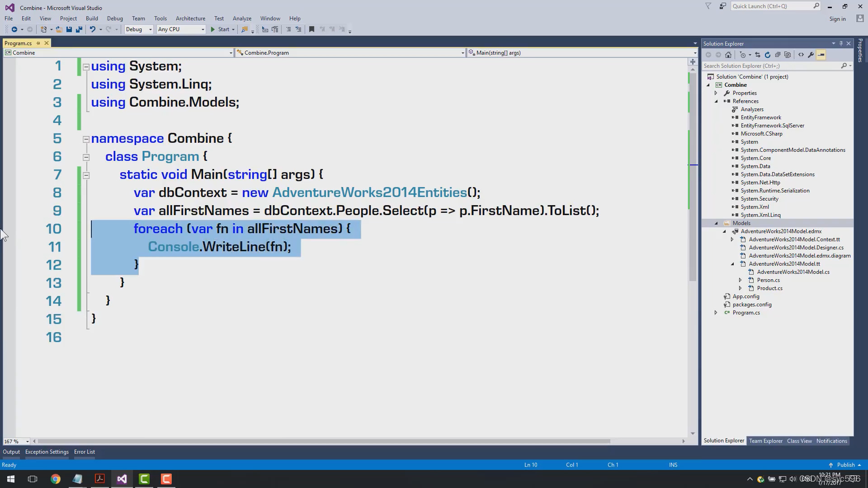Click the View Code brackets icon
This screenshot has width=868, height=488.
coord(801,55)
